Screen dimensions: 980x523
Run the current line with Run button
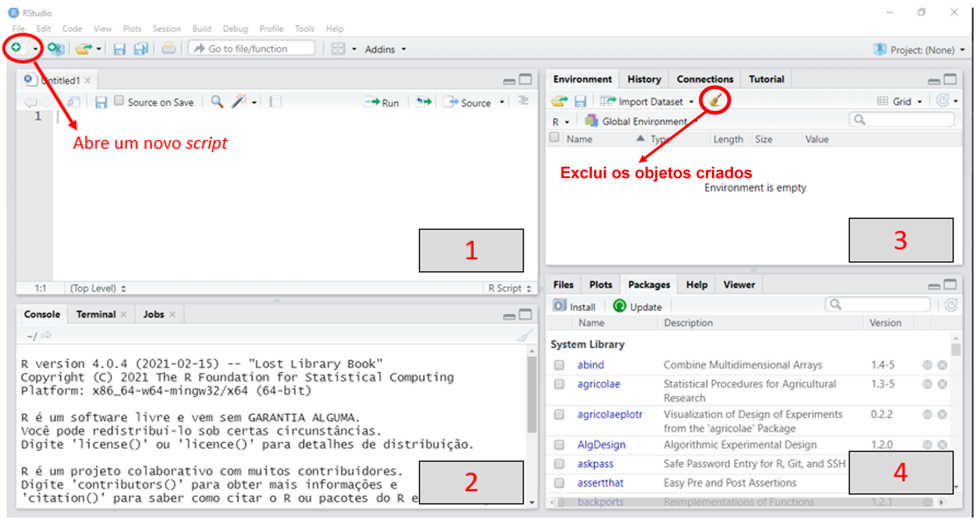pos(382,102)
